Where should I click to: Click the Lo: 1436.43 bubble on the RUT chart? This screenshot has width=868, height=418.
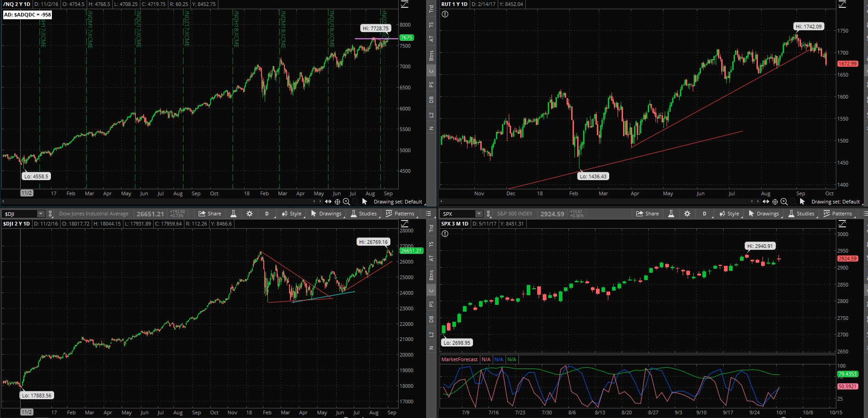click(593, 176)
